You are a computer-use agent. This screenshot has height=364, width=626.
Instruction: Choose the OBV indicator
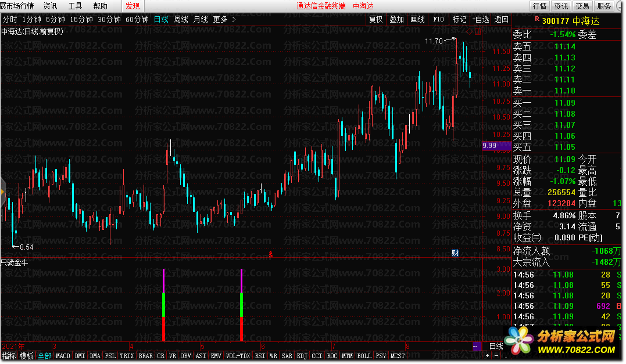[185, 356]
